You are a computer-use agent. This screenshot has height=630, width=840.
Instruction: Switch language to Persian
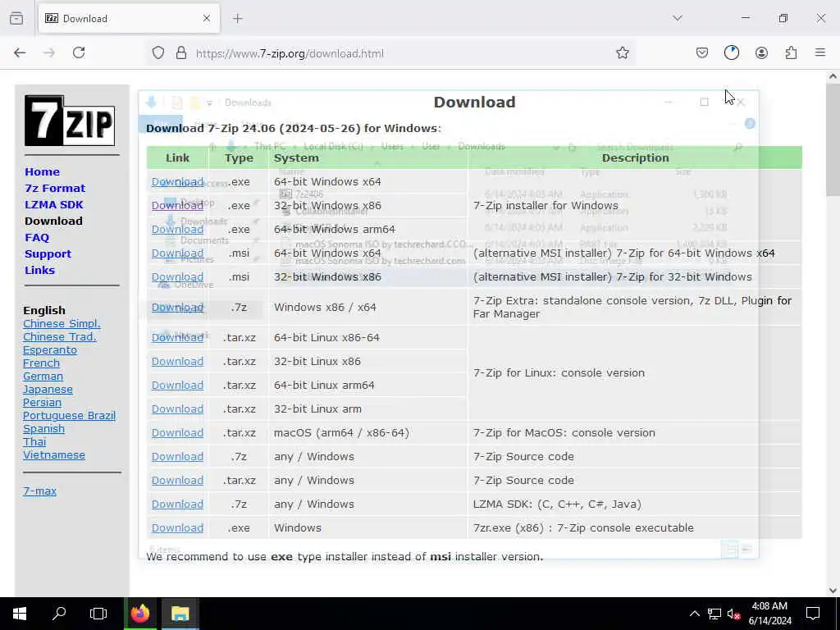pyautogui.click(x=42, y=402)
